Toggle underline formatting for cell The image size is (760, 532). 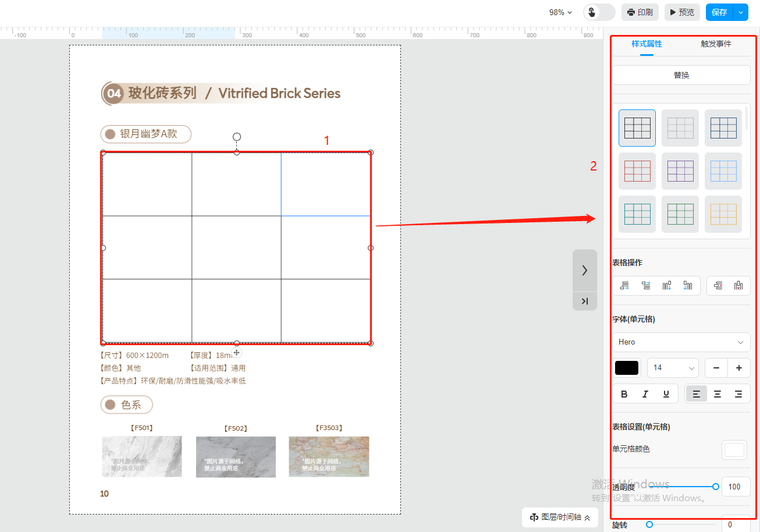point(666,394)
